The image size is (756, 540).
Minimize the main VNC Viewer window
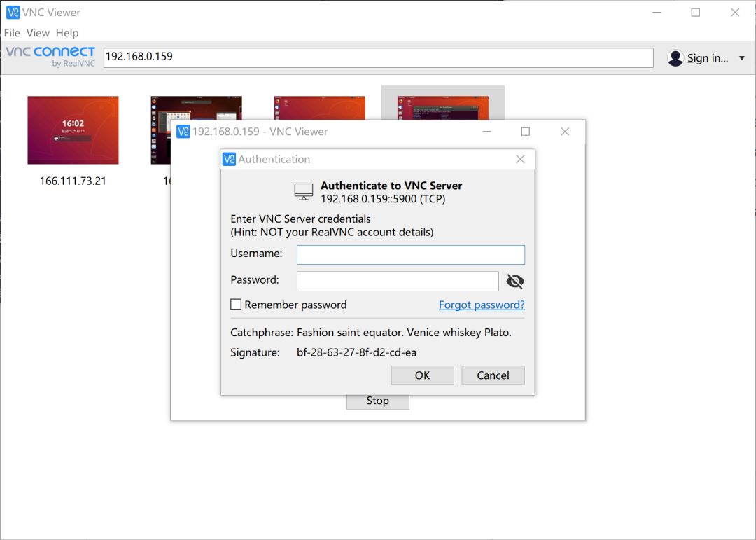pyautogui.click(x=657, y=12)
